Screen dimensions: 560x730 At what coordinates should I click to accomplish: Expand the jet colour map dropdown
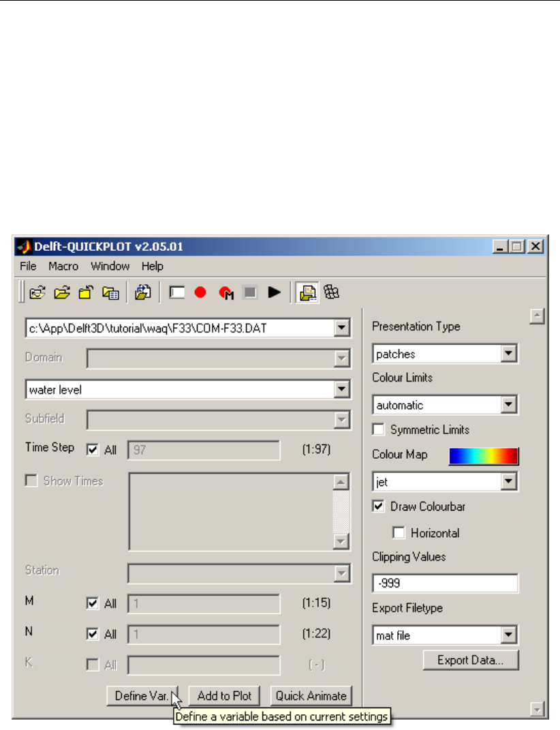(509, 481)
